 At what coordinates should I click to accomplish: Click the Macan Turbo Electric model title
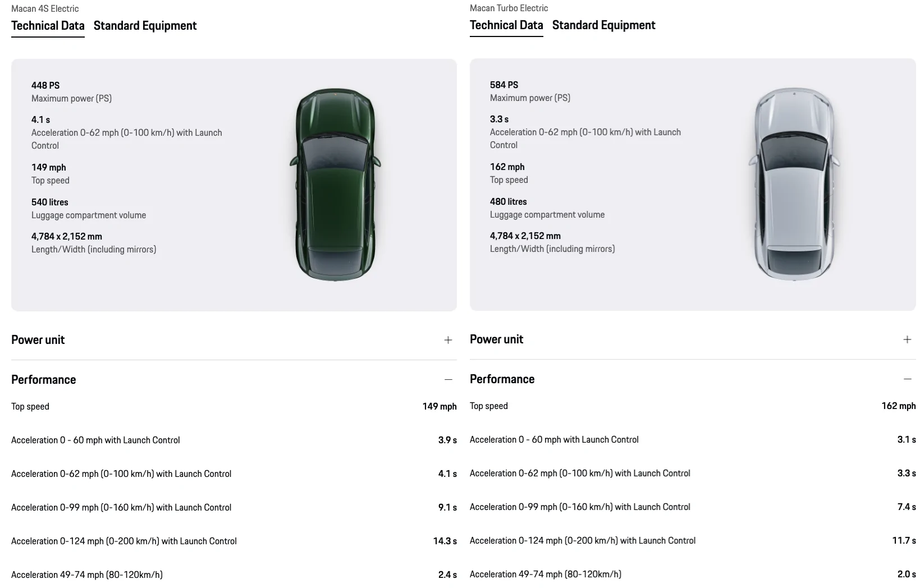[509, 8]
